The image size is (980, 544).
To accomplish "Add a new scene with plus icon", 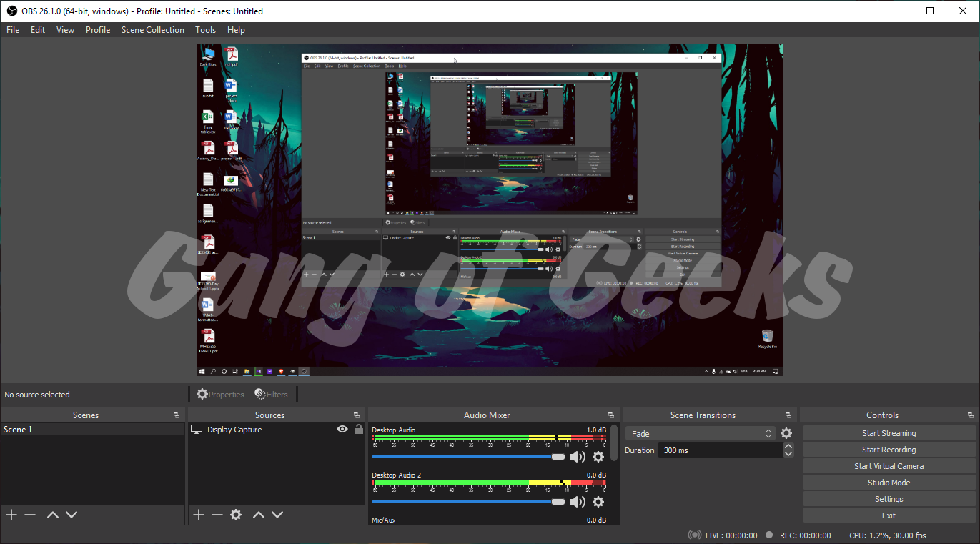I will (11, 515).
